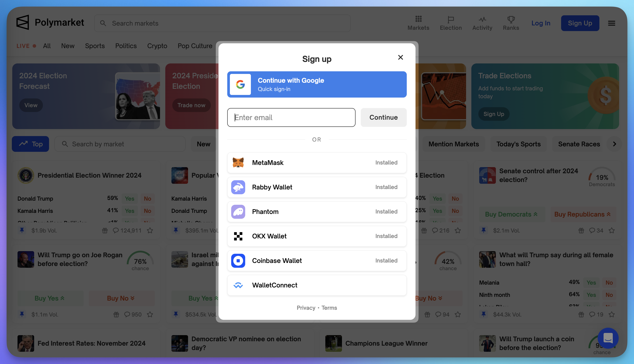Screen dimensions: 634x364
Task: Click the Polymarket logo
Action: pos(50,23)
